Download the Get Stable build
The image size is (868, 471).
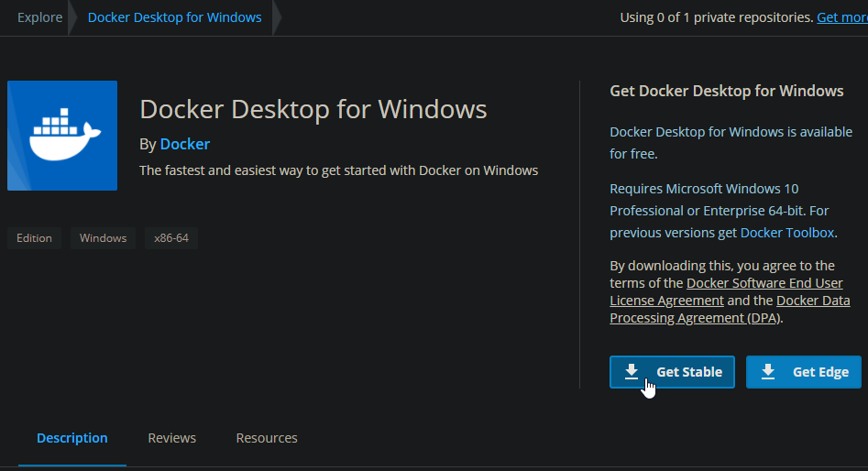click(x=672, y=372)
